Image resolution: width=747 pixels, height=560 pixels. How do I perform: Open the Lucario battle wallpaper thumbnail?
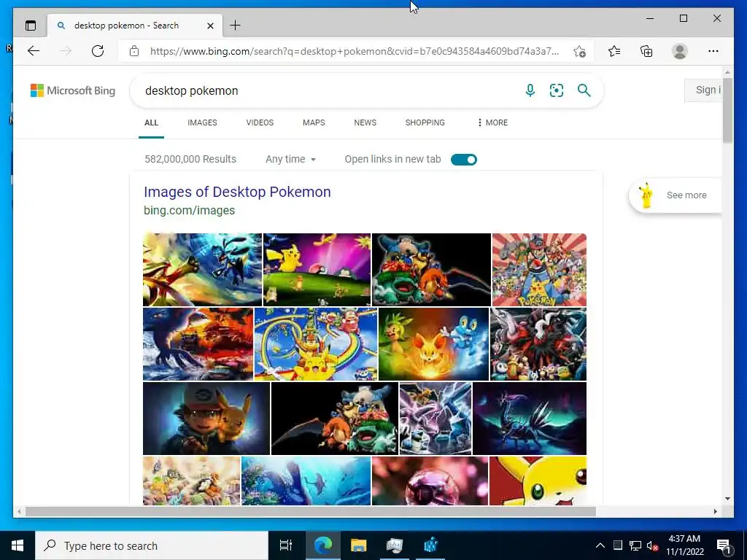(203, 270)
